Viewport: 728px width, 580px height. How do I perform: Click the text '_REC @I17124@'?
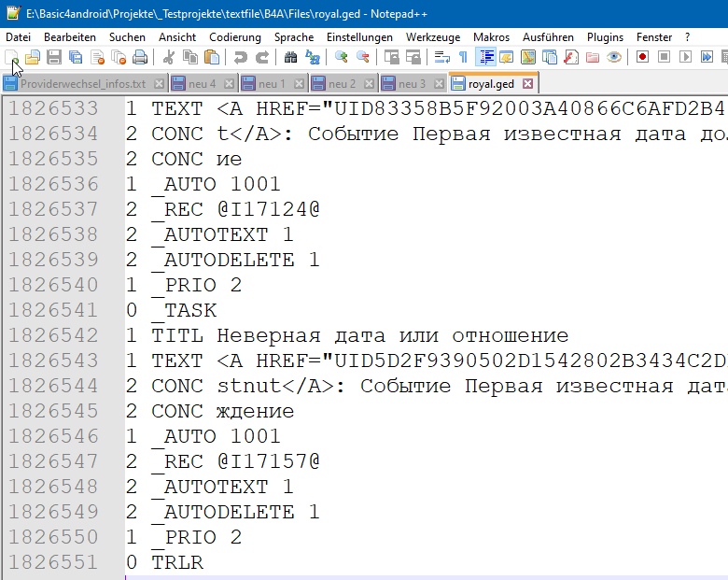click(x=236, y=209)
